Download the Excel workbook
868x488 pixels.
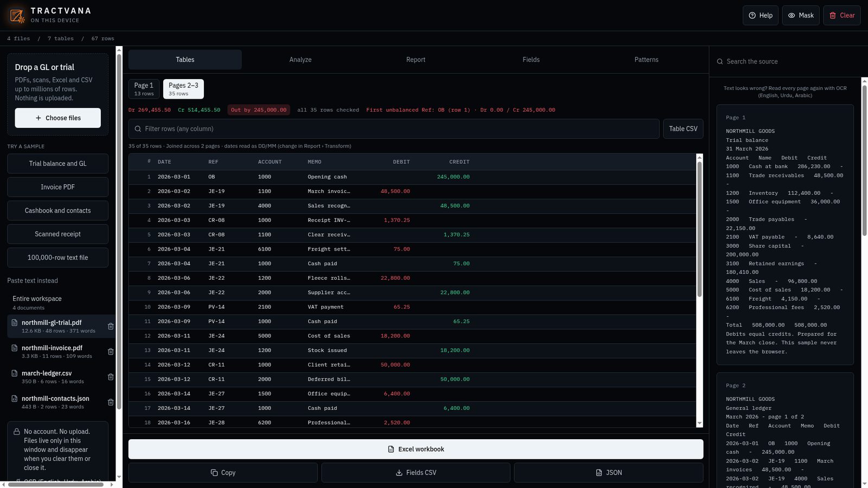pyautogui.click(x=416, y=449)
